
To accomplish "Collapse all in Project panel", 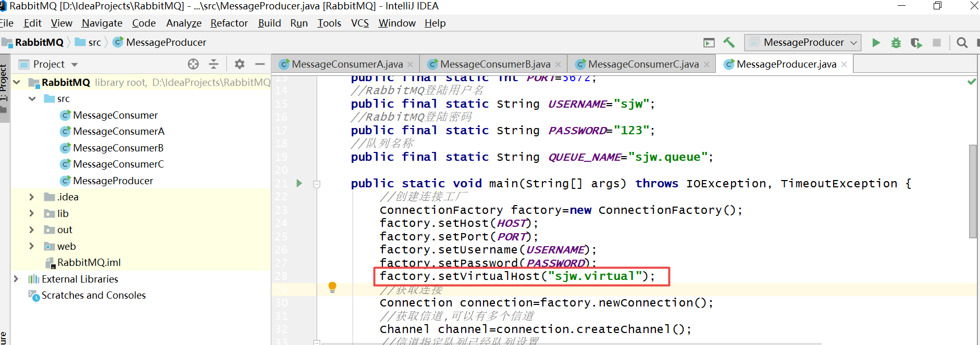I will click(x=214, y=64).
